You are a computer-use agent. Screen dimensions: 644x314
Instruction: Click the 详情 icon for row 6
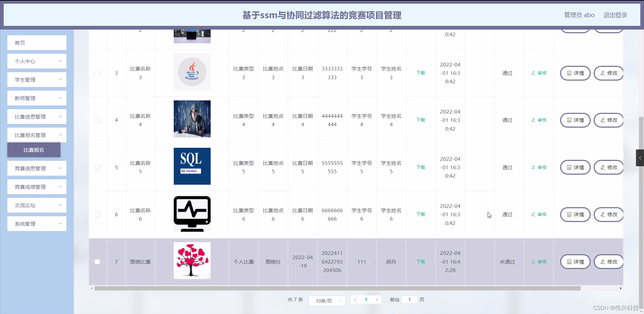click(575, 215)
